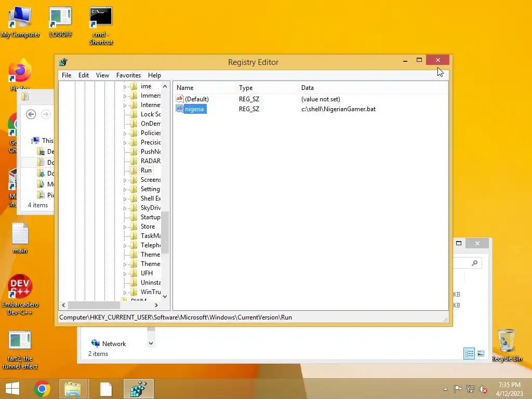The width and height of the screenshot is (532, 399).
Task: Click the muted volume tray icon
Action: (483, 389)
